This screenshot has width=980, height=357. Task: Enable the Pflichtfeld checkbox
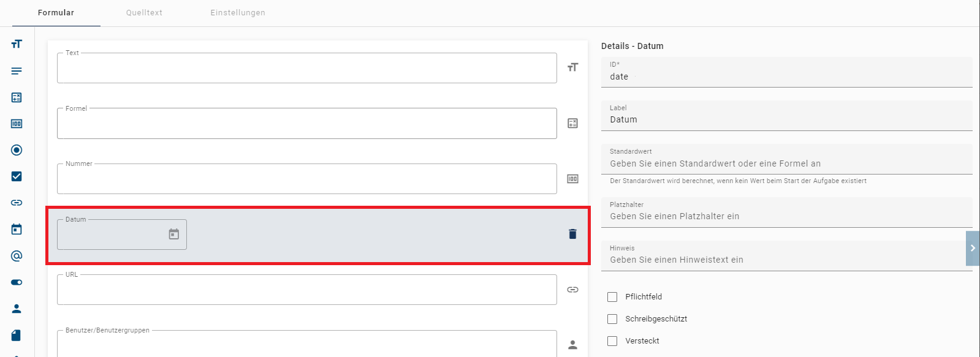(612, 297)
